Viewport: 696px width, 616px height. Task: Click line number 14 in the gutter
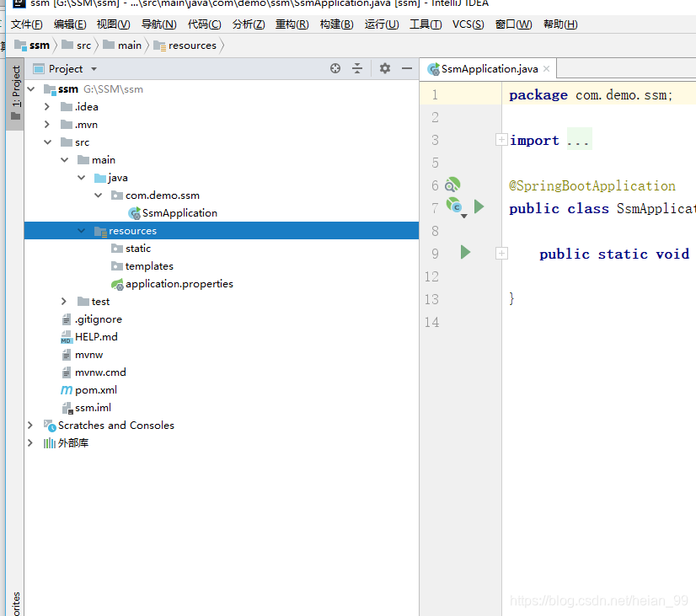pos(431,322)
